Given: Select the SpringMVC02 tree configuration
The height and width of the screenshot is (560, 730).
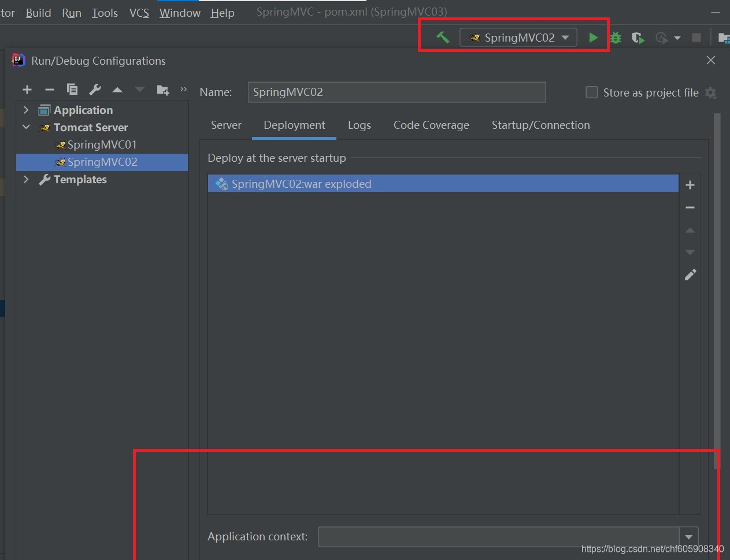Looking at the screenshot, I should [102, 162].
